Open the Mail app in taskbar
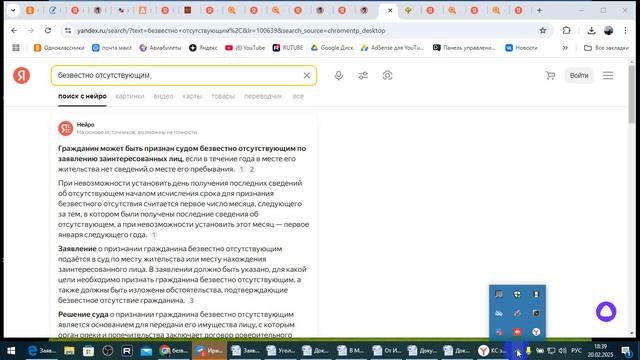The image size is (640, 360). tap(146, 351)
